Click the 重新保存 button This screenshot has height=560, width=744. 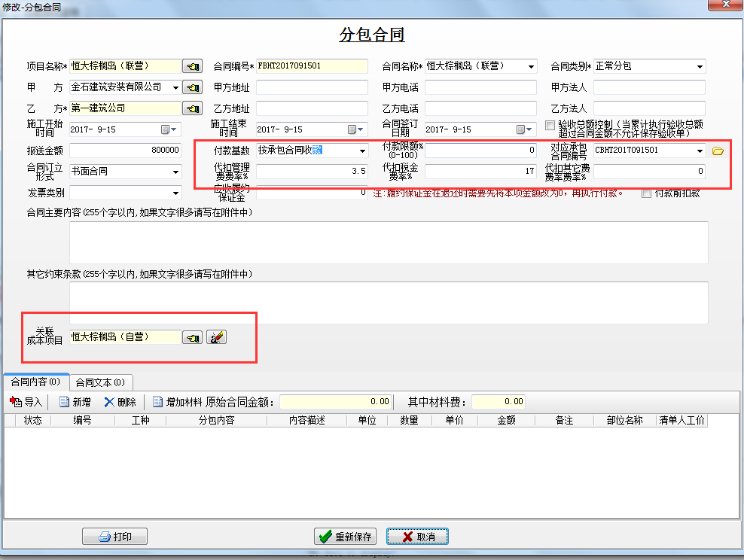pyautogui.click(x=346, y=537)
